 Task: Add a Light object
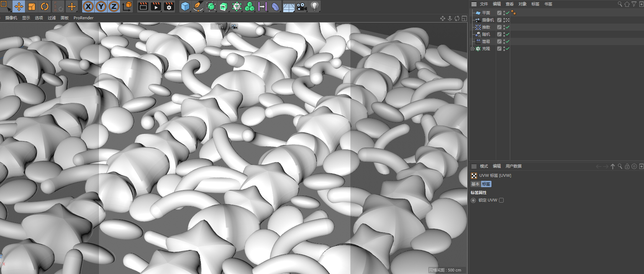tap(315, 6)
